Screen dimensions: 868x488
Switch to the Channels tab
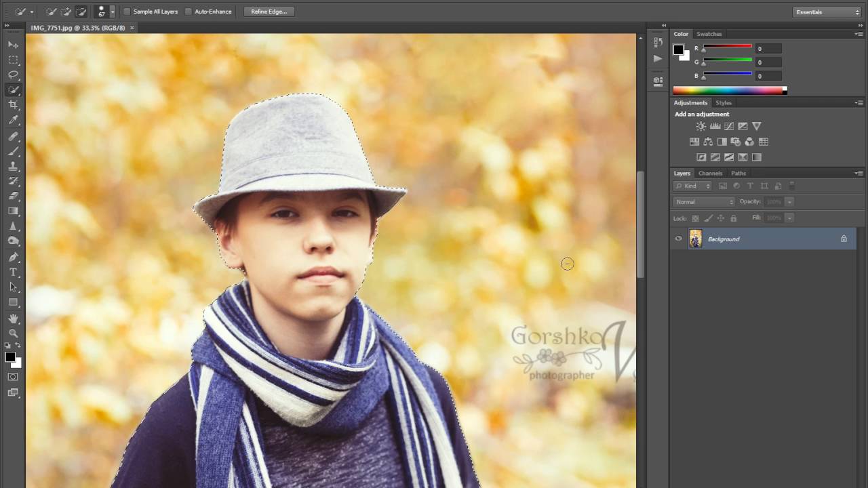(710, 173)
